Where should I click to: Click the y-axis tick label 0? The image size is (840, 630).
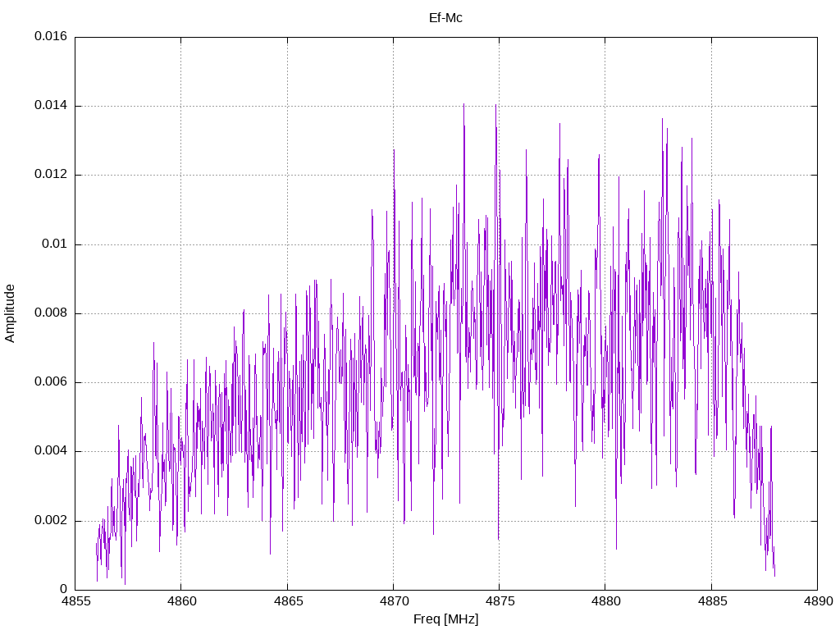[64, 589]
